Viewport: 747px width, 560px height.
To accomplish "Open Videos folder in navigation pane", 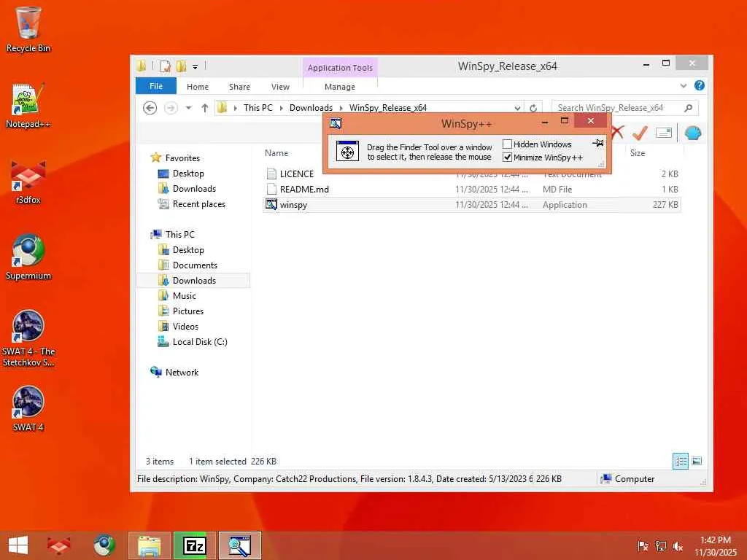I will tap(185, 326).
